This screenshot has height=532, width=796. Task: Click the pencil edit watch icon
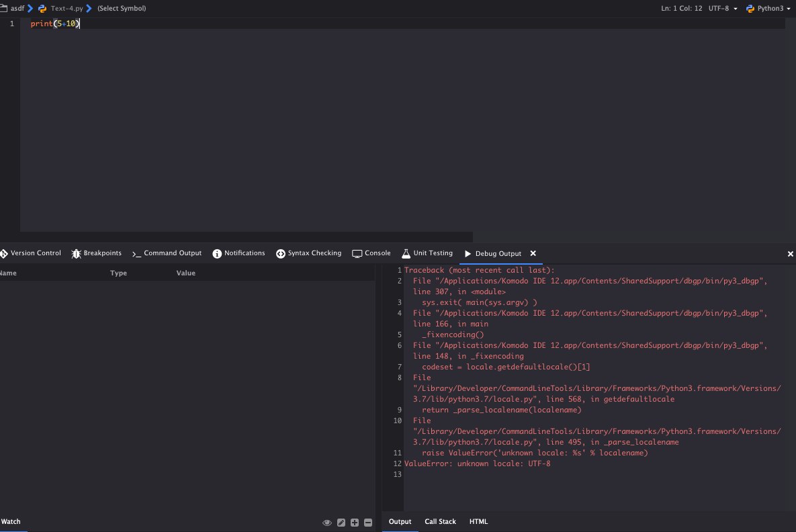341,523
